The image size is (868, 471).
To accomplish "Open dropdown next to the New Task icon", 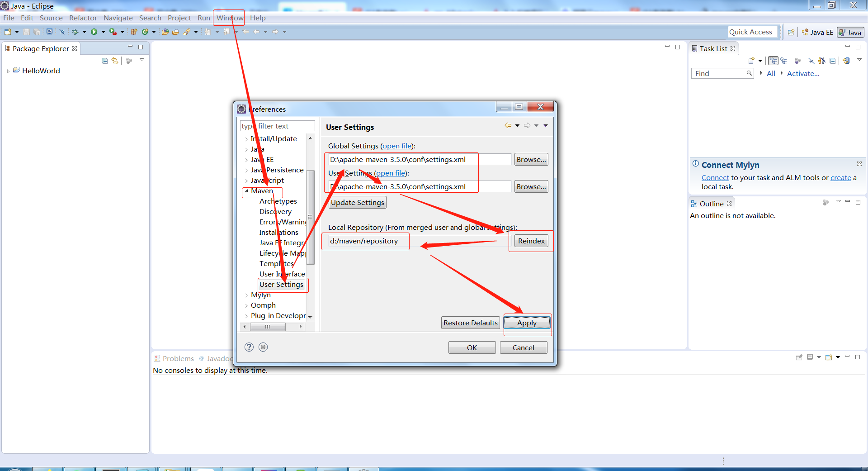I will pos(760,61).
